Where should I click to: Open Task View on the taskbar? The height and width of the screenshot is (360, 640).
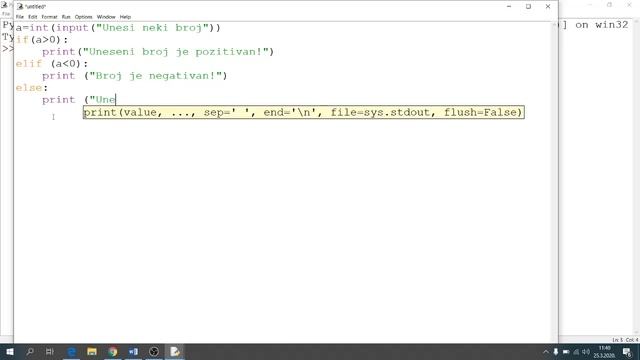click(50, 351)
